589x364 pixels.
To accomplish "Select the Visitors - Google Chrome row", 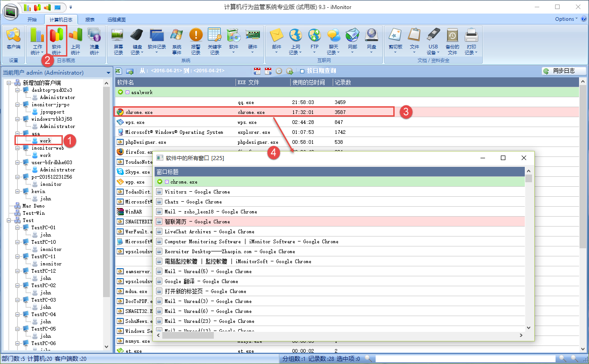I will pyautogui.click(x=339, y=192).
